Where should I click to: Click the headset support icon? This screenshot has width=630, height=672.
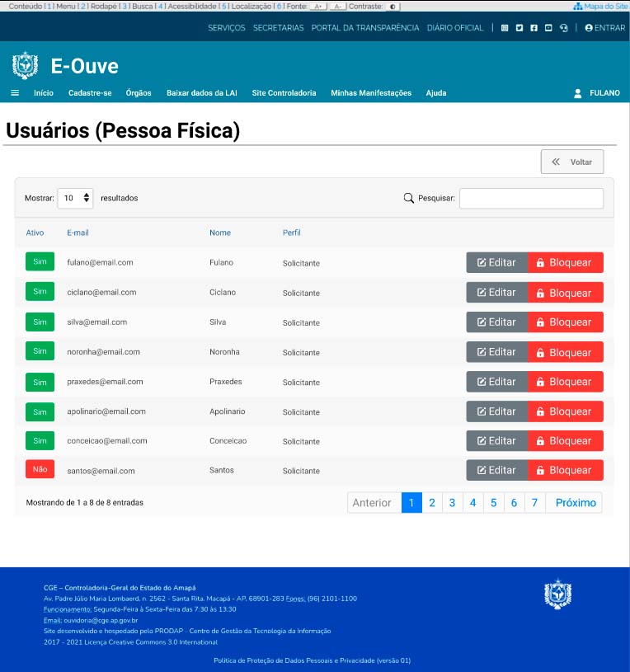click(563, 28)
